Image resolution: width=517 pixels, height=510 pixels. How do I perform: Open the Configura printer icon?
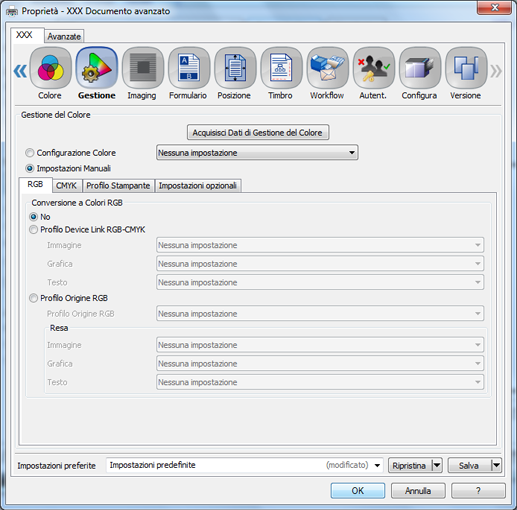(x=420, y=68)
